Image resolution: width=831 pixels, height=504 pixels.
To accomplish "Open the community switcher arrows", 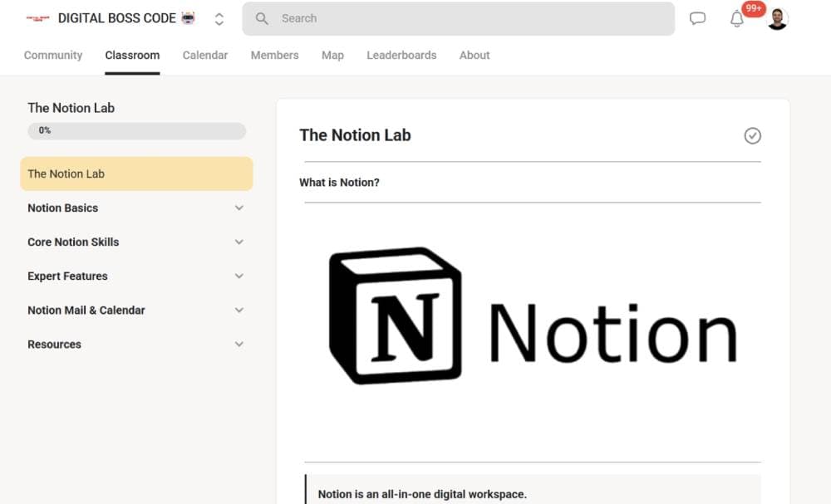I will 219,19.
